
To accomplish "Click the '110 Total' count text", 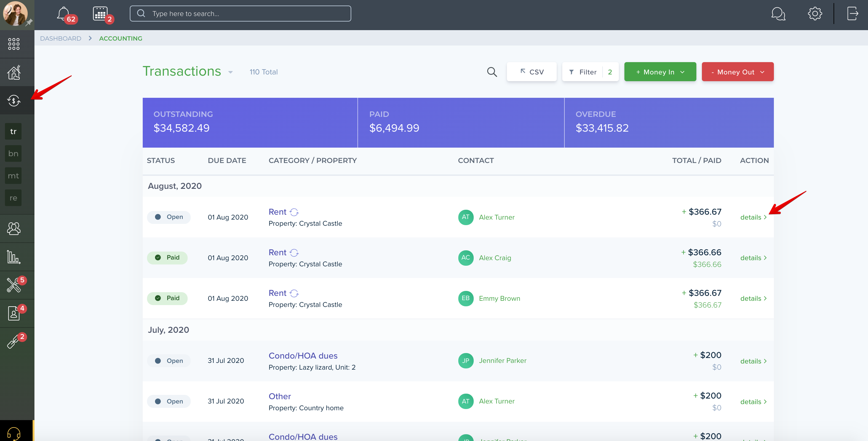I will [264, 72].
